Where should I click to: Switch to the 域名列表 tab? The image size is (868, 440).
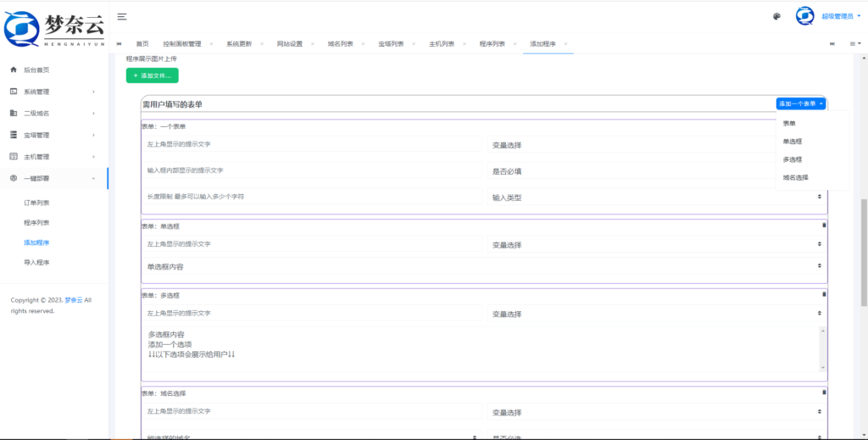(x=341, y=43)
